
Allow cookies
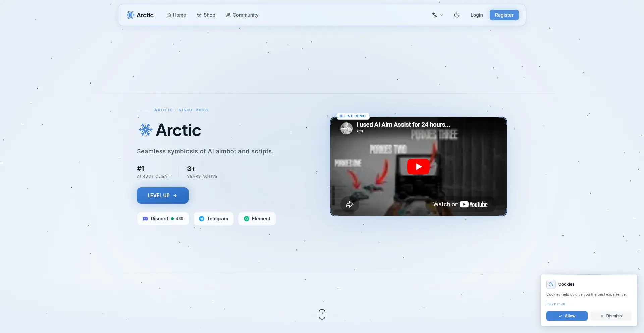(x=567, y=316)
